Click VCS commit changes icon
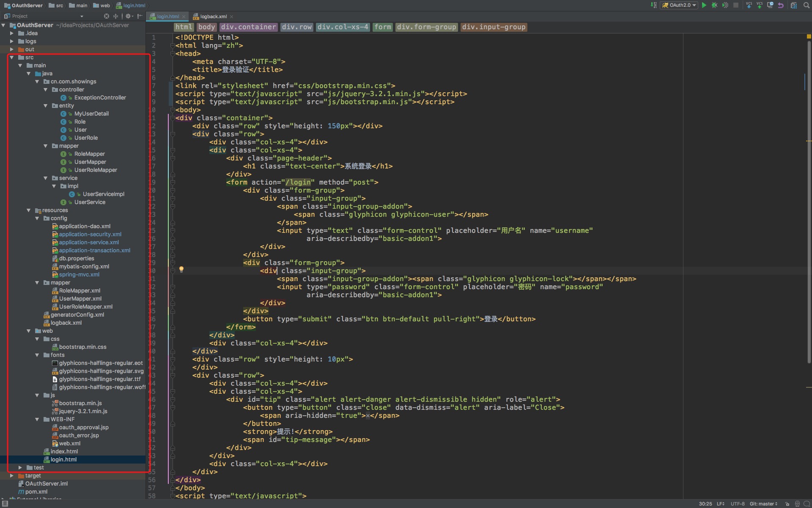Viewport: 812px width, 508px height. click(760, 5)
